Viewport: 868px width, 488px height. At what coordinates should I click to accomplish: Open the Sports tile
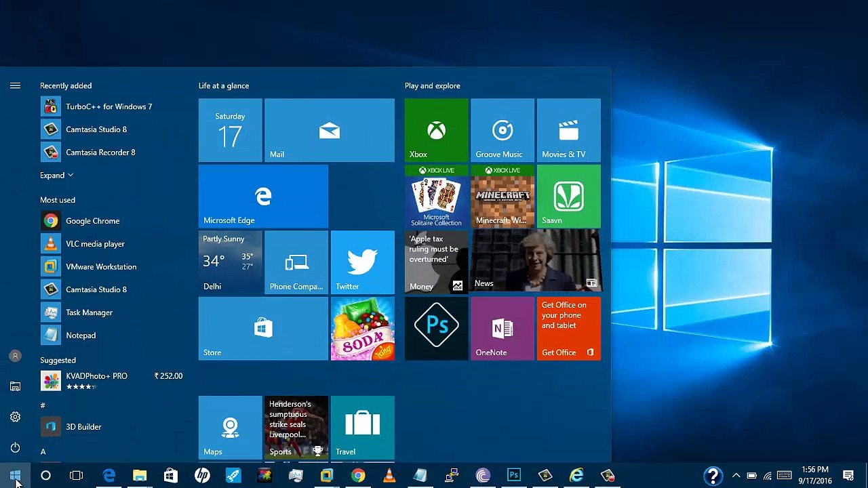click(x=296, y=428)
